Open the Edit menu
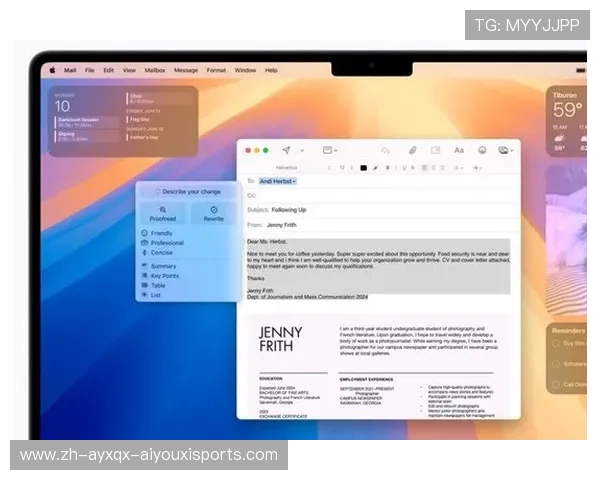The width and height of the screenshot is (600, 480). 109,70
